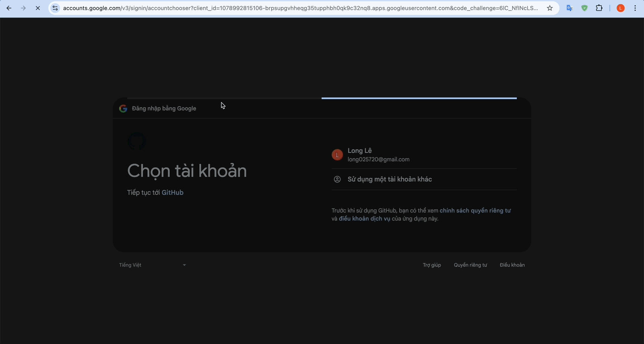Click 'Đăng nhập bằng Google' header text
Viewport: 644px width, 344px height.
(164, 108)
